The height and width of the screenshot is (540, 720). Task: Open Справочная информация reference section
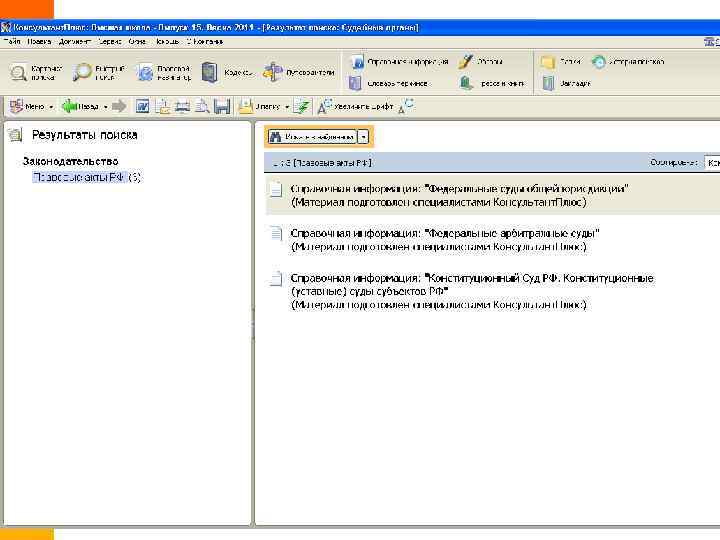[x=399, y=62]
